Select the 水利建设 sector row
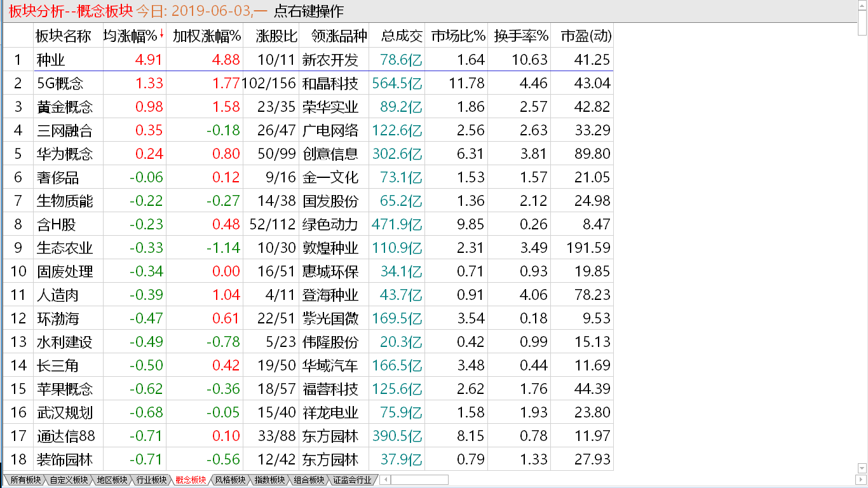The image size is (868, 488). tap(308, 342)
